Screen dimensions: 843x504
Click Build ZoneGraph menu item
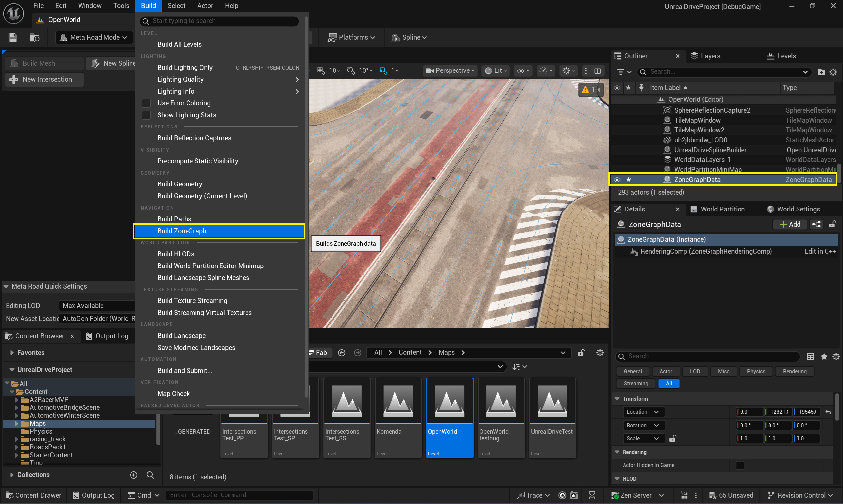[x=219, y=231]
